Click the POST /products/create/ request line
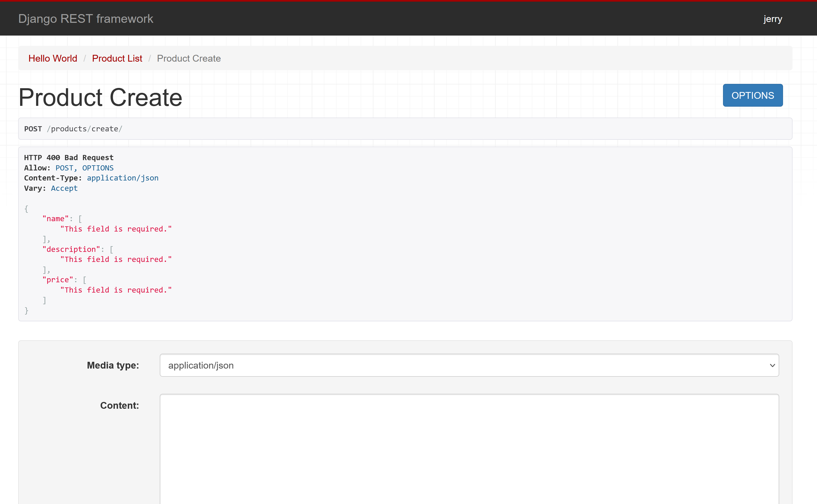 (73, 129)
